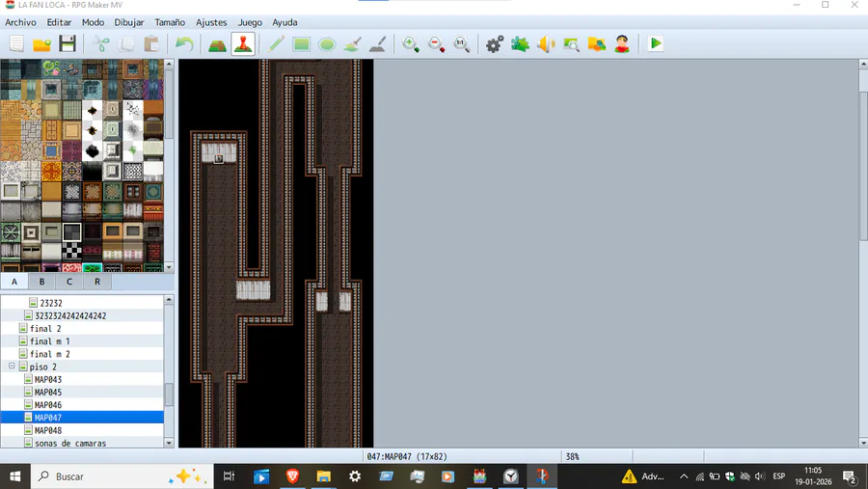Select MAP048 in the map list
The width and height of the screenshot is (868, 489).
pyautogui.click(x=48, y=430)
